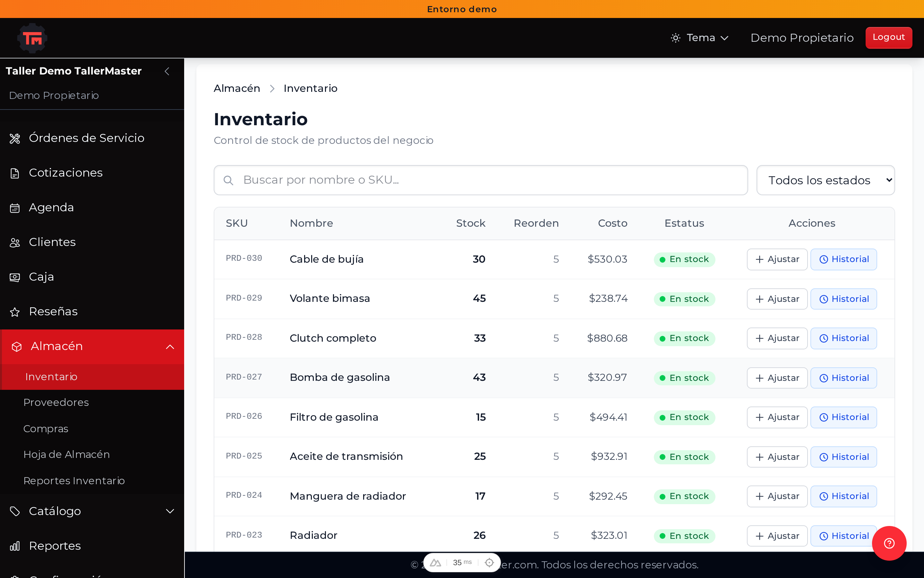
Task: Click Ajustar for Volante bimasa
Action: pyautogui.click(x=777, y=299)
